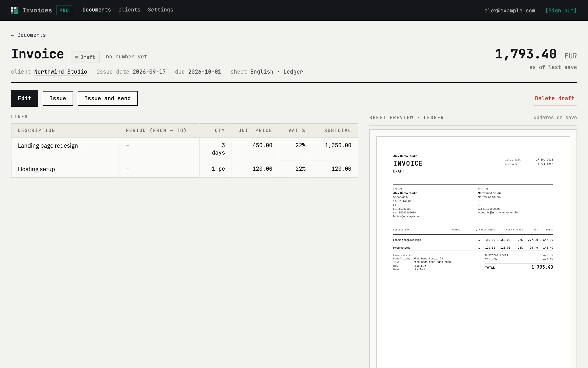Image resolution: width=588 pixels, height=368 pixels.
Task: Click the issue date 2026-09-17
Action: tap(149, 72)
